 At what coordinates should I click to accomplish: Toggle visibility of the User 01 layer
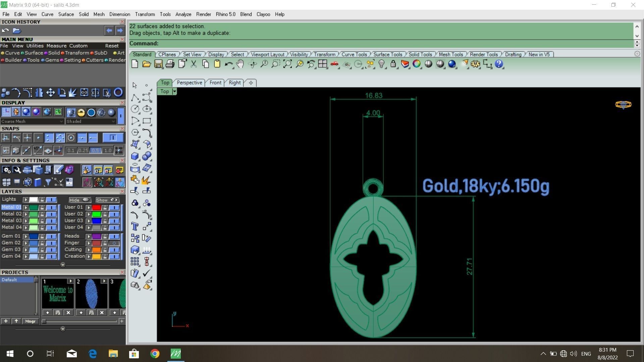(x=114, y=207)
